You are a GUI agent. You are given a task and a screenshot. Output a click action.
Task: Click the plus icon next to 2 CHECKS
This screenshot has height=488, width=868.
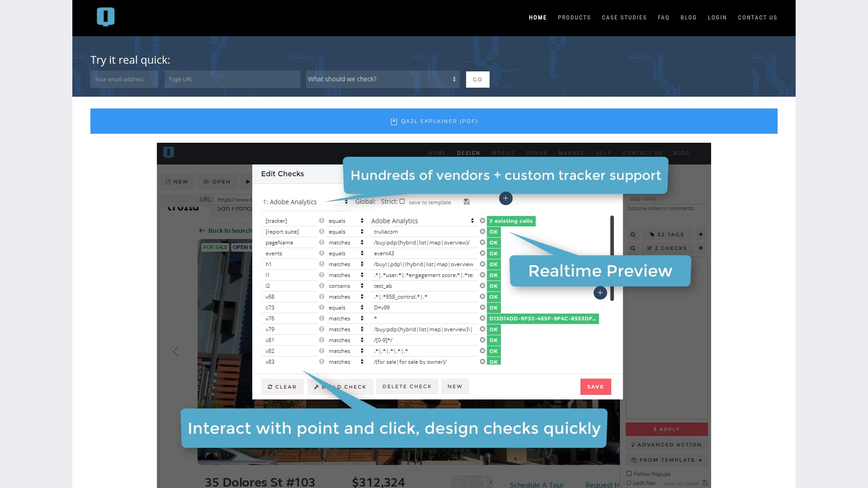(x=701, y=248)
